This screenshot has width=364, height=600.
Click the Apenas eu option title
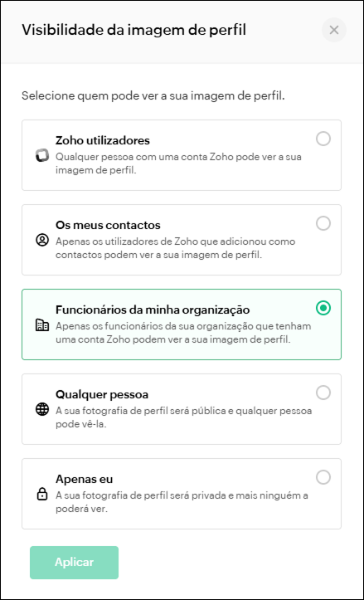pos(84,479)
